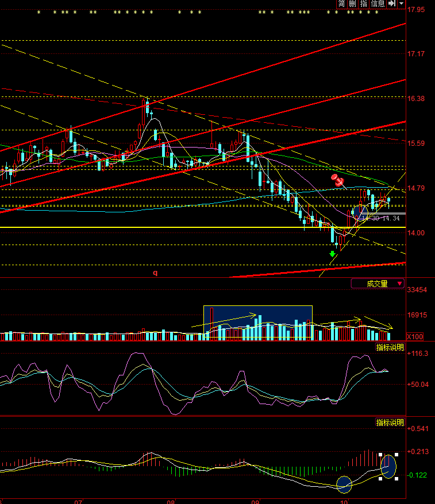Image resolution: width=435 pixels, height=504 pixels.
Task: Expand the top toolbar dropdown arrow
Action: (401, 3)
